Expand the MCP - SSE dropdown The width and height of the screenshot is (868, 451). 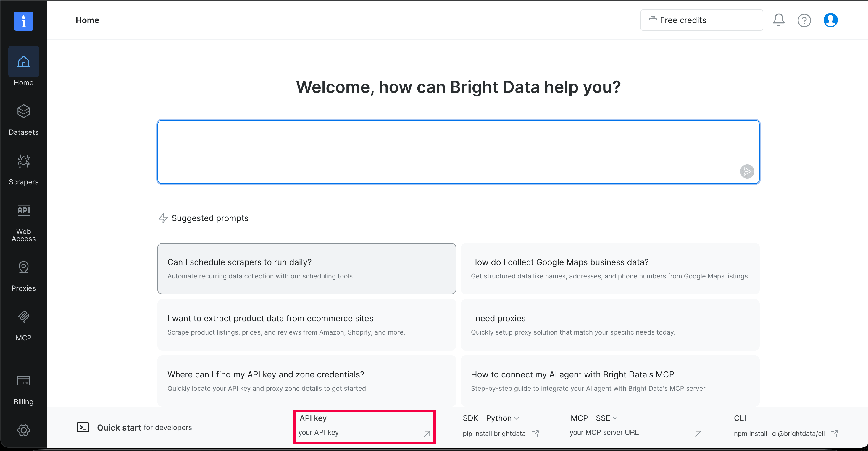click(x=594, y=418)
